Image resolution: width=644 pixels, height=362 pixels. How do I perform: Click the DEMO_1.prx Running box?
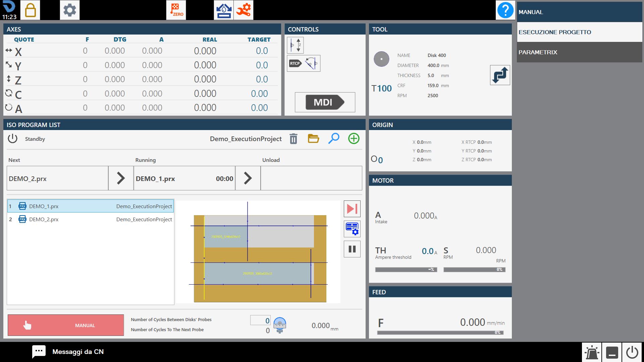(x=184, y=178)
